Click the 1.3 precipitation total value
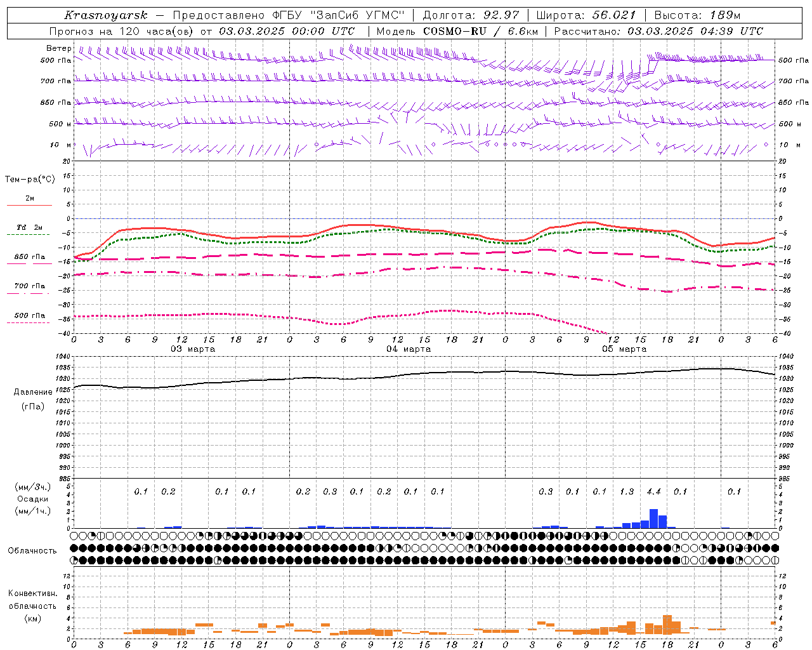The width and height of the screenshot is (812, 650). click(627, 491)
